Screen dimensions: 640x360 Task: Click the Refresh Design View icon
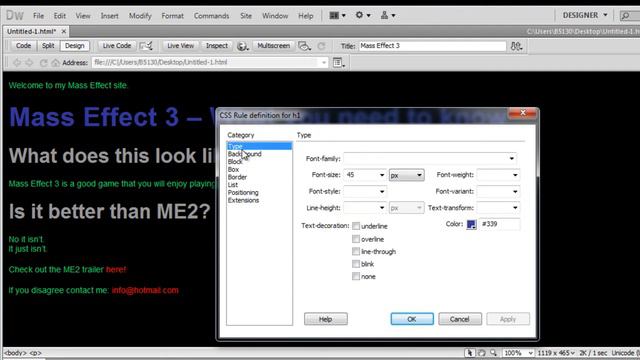(x=322, y=46)
